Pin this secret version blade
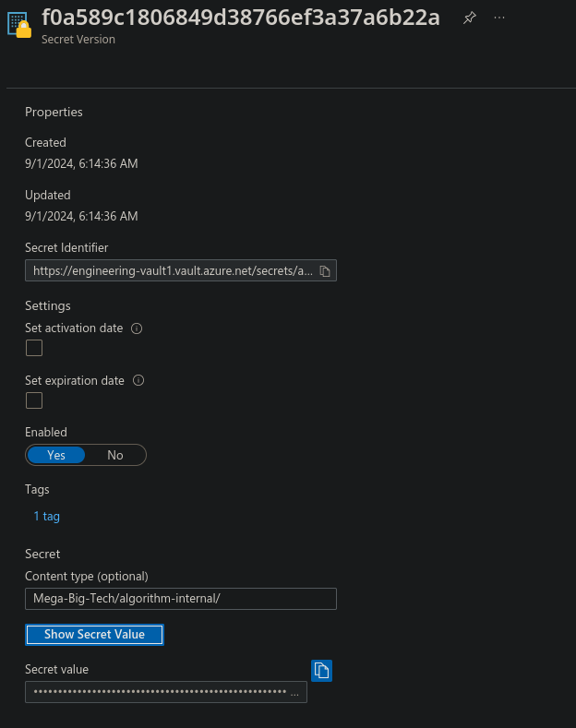Image resolution: width=576 pixels, height=728 pixels. click(x=470, y=18)
